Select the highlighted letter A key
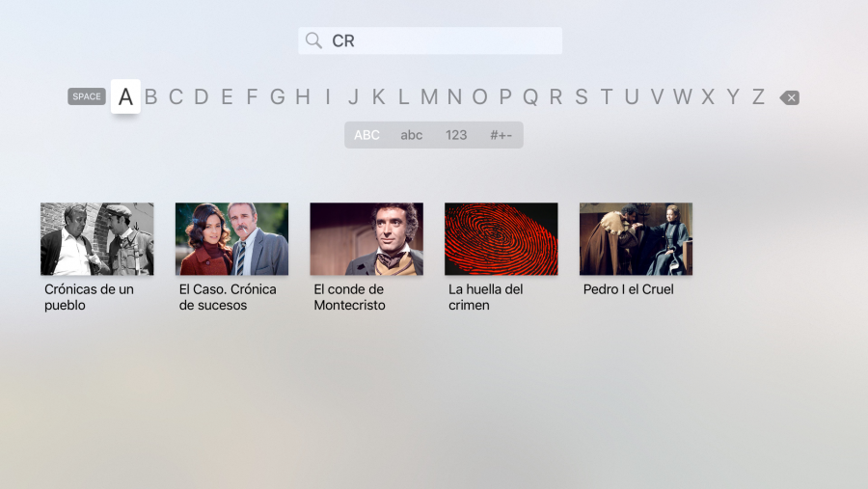 tap(125, 96)
